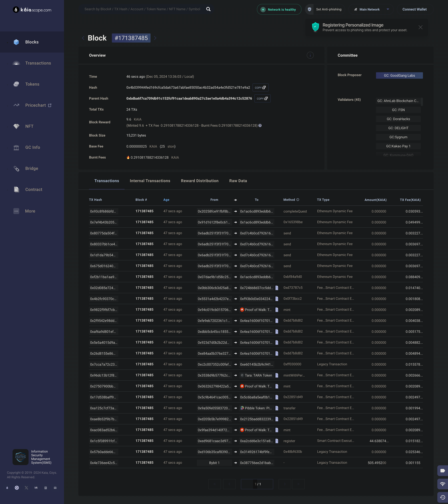The image size is (448, 504).
Task: Click the Method column info icon
Action: (298, 200)
